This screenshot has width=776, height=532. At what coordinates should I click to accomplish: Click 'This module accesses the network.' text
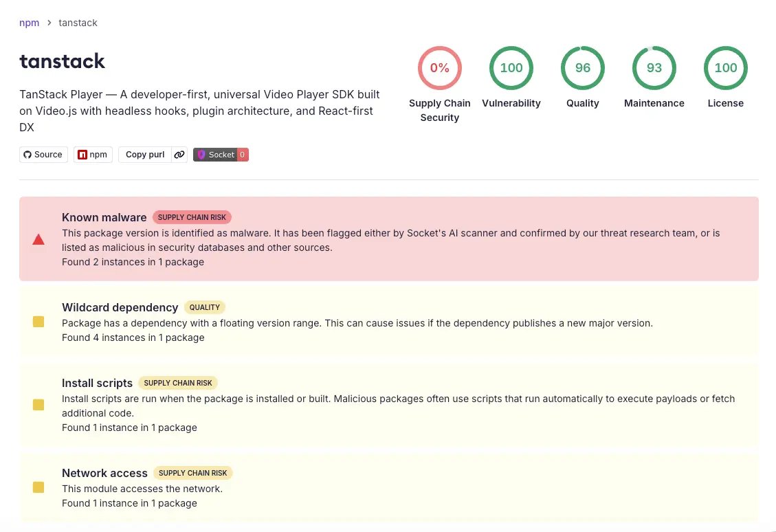tap(142, 489)
